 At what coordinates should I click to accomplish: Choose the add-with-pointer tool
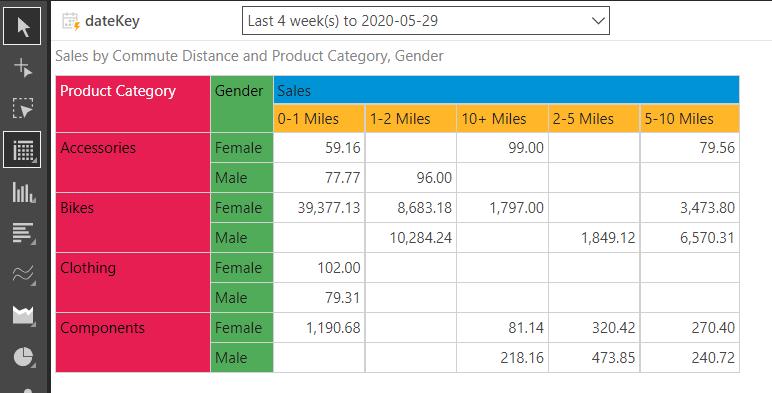coord(23,67)
